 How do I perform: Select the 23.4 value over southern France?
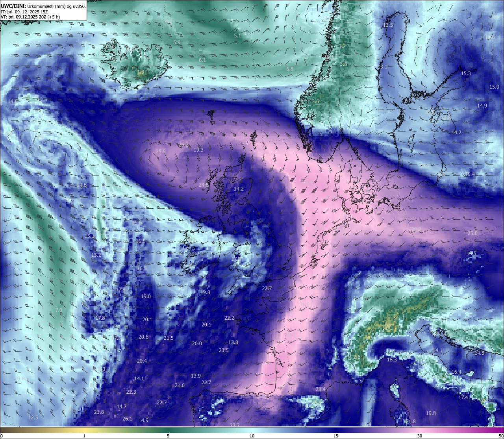[321, 389]
